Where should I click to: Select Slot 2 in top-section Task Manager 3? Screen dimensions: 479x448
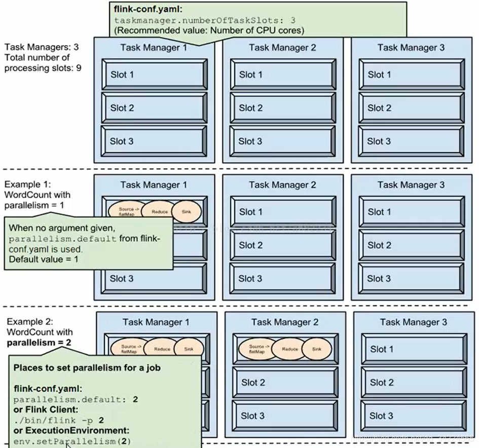412,108
